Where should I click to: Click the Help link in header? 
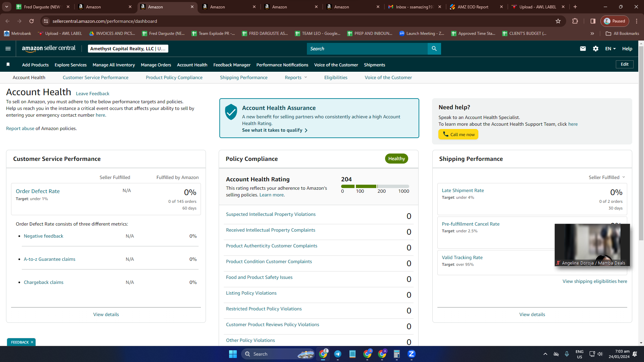click(627, 49)
